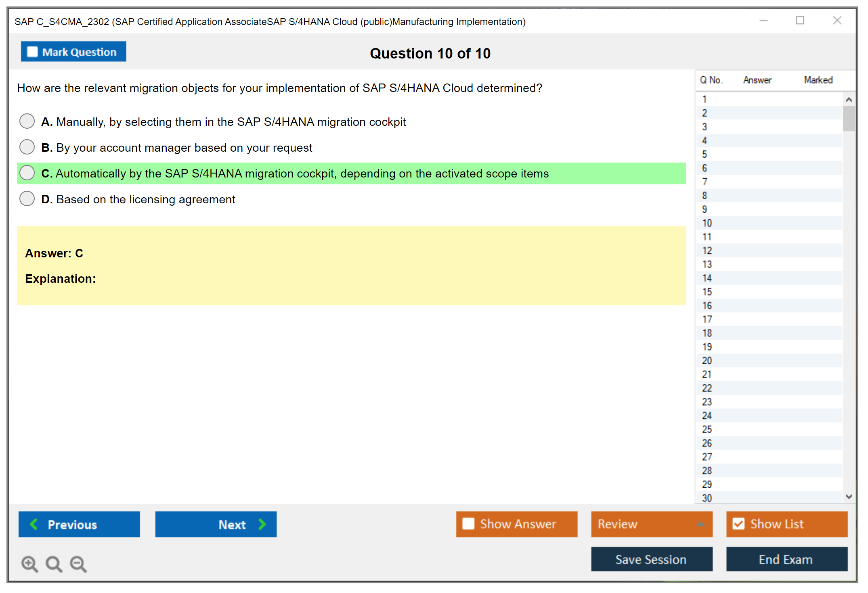Choose option D, based on licensing agreement
This screenshot has width=868, height=593.
27,198
